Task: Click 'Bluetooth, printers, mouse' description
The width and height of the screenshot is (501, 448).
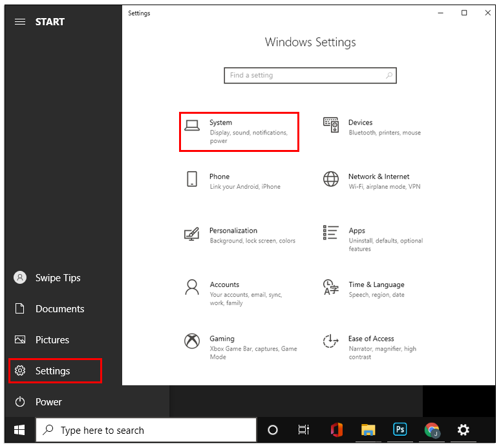Action: (x=385, y=133)
